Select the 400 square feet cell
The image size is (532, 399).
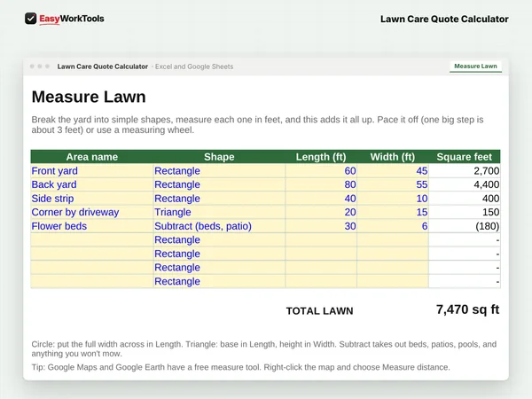pyautogui.click(x=465, y=199)
